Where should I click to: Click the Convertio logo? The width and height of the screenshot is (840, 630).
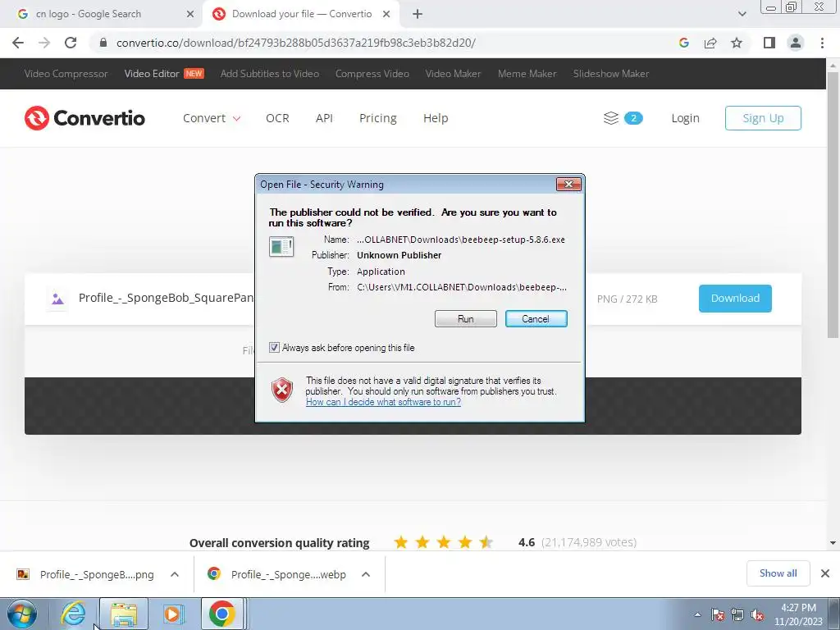[x=84, y=118]
